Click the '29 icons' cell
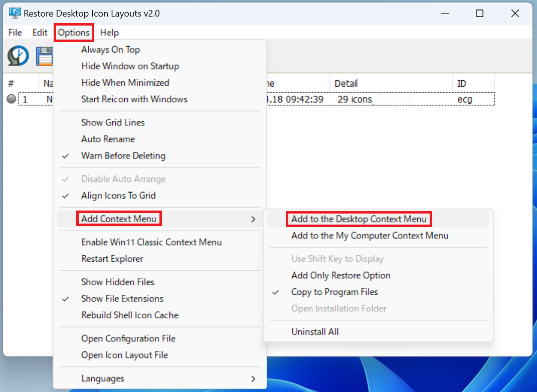The width and height of the screenshot is (537, 392). (355, 100)
